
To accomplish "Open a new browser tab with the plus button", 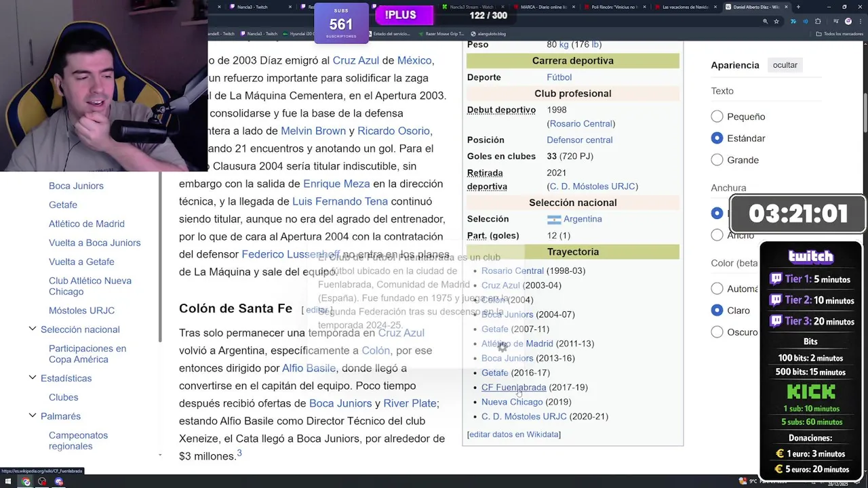I will coord(798,7).
